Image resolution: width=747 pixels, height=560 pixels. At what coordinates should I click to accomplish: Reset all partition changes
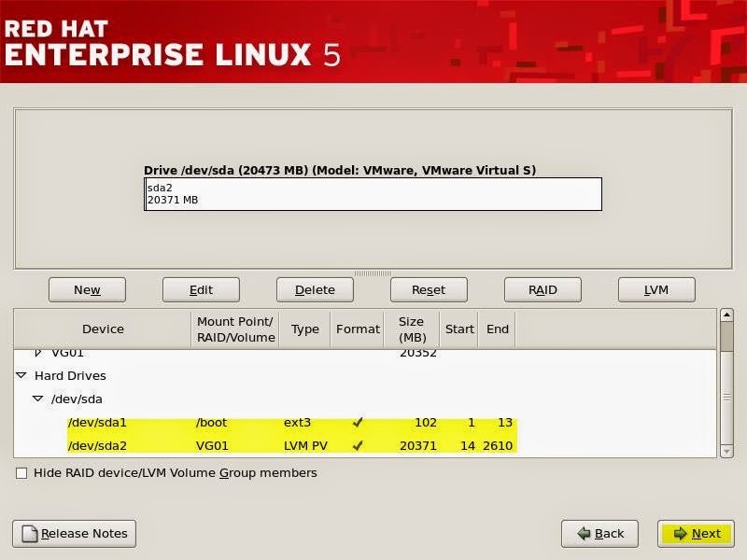tap(429, 289)
